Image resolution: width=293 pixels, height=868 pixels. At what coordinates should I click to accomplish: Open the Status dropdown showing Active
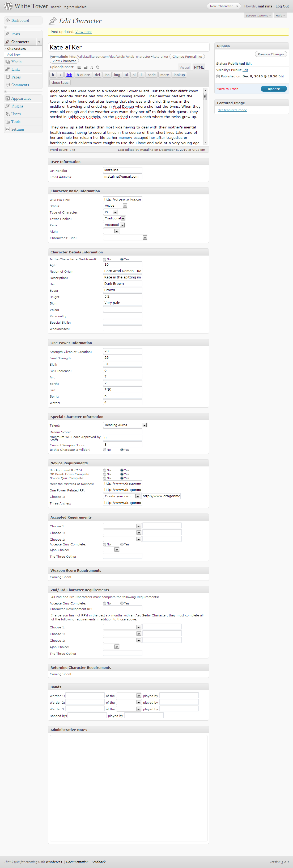115,206
